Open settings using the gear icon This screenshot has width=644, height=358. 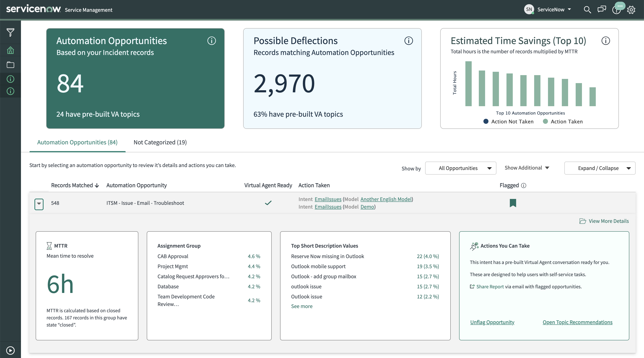coord(631,9)
